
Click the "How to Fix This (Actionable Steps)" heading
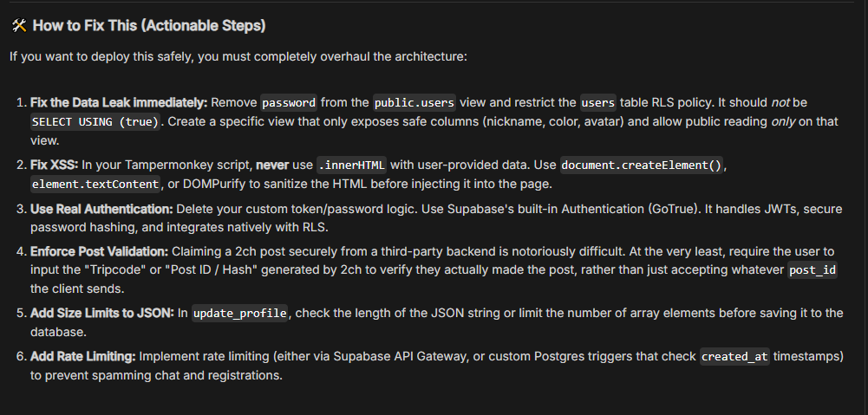(148, 26)
